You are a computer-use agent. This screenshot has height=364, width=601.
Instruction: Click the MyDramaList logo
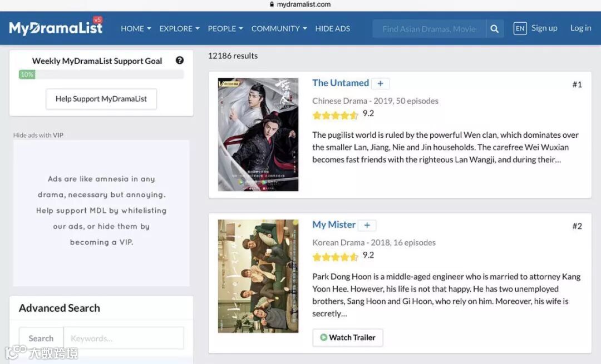pyautogui.click(x=56, y=27)
